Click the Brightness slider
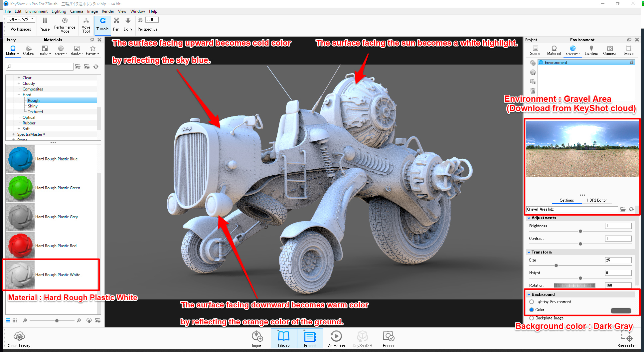 click(x=580, y=231)
